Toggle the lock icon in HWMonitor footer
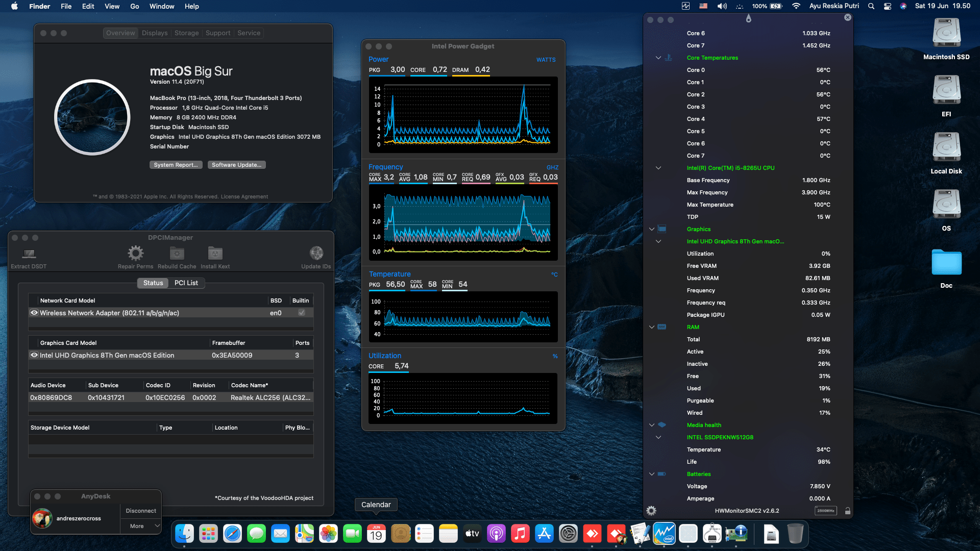 click(847, 511)
